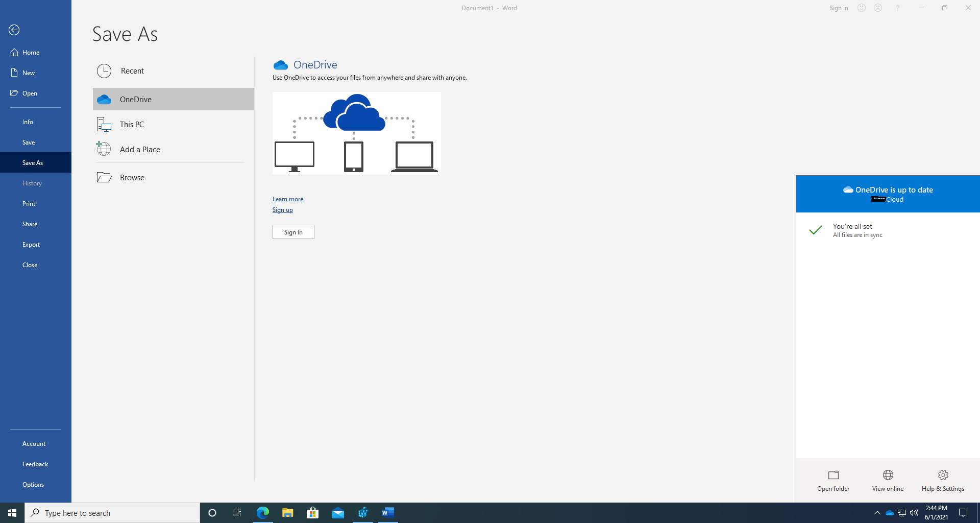
Task: Click the taskbar search field
Action: 112,513
